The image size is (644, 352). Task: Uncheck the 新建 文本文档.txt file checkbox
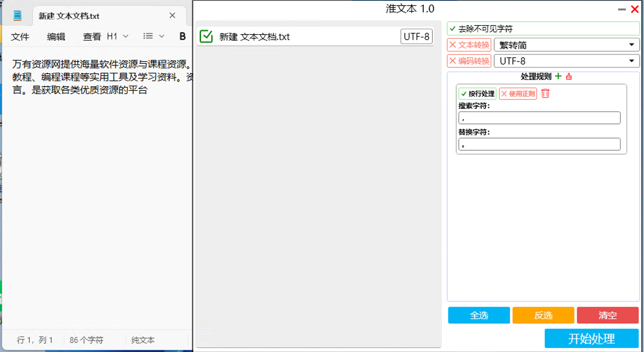[206, 36]
